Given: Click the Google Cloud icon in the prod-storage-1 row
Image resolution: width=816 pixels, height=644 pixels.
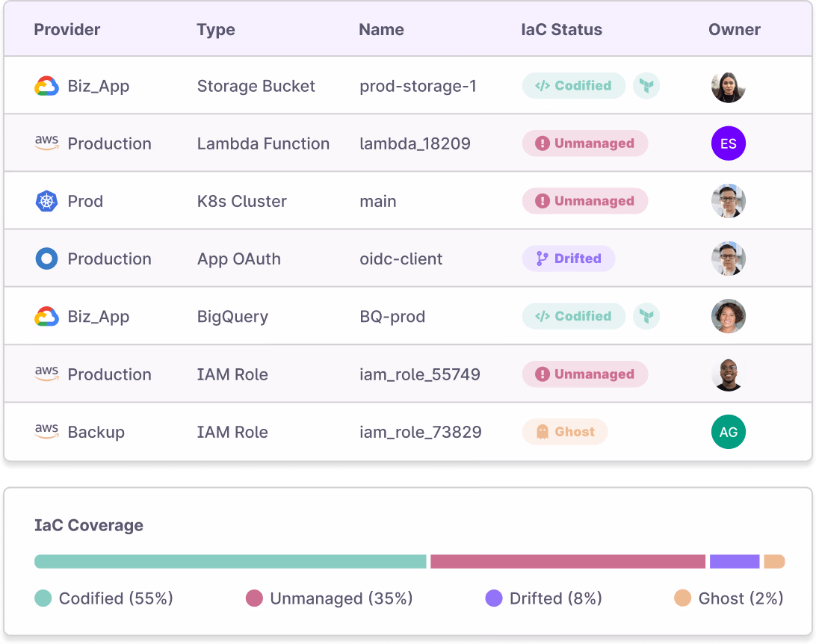Looking at the screenshot, I should coord(46,86).
